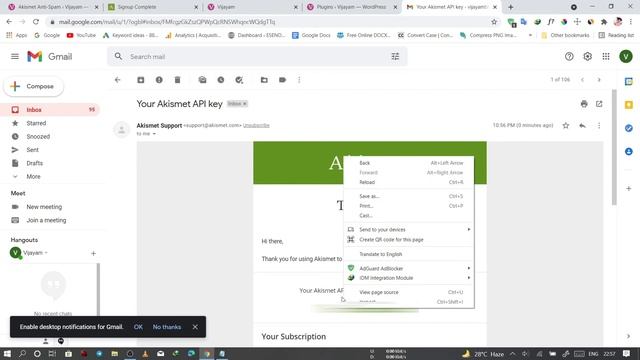Select Translate to English
The width and height of the screenshot is (640, 360).
(x=409, y=254)
